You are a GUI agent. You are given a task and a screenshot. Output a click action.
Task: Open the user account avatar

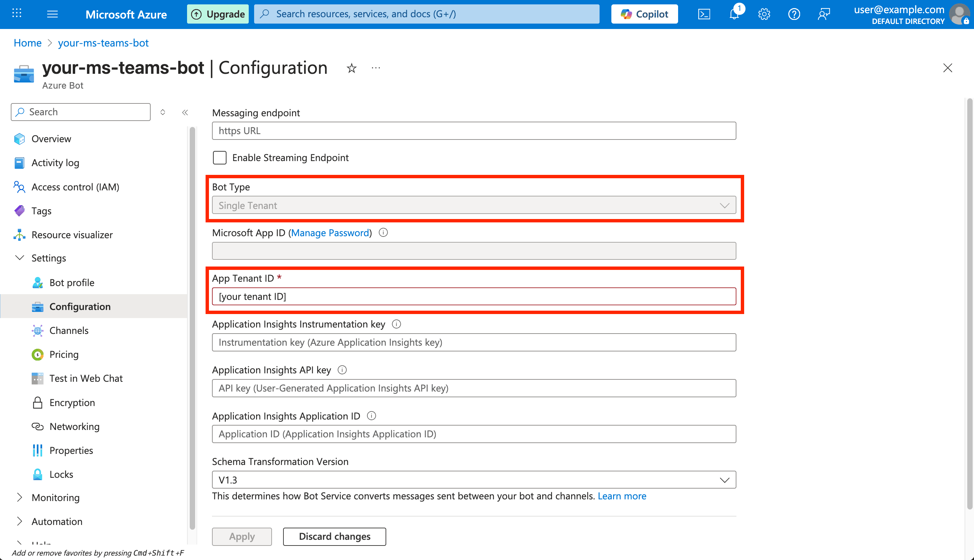click(960, 14)
